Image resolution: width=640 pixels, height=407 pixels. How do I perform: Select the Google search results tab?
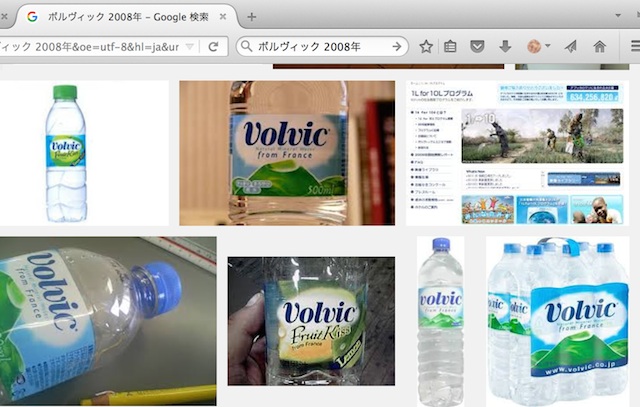point(127,17)
